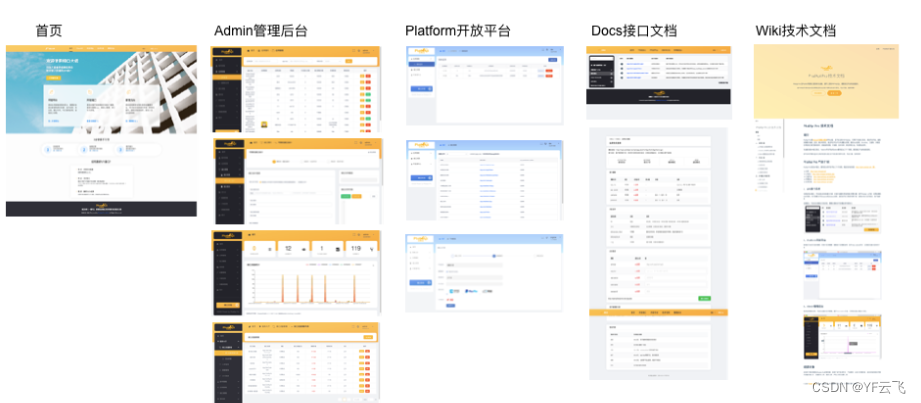The image size is (921, 403).
Task: Click the Docs接口文档 heading
Action: (633, 31)
